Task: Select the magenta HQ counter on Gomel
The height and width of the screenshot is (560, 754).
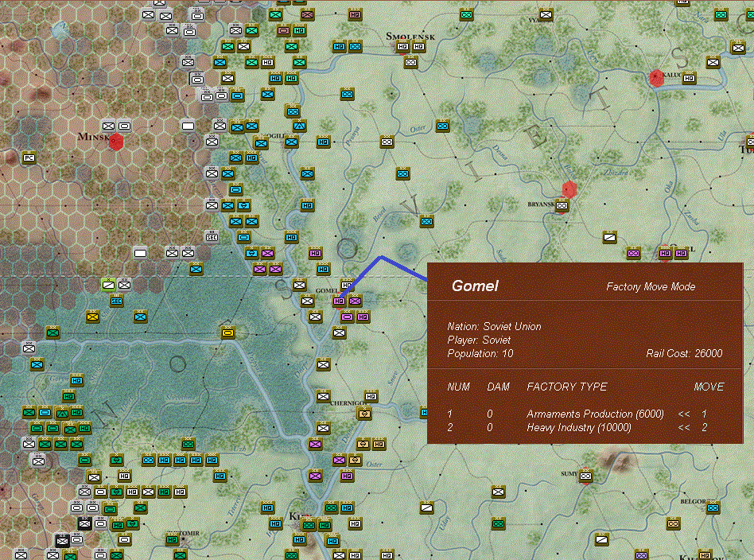Action: pyautogui.click(x=339, y=301)
